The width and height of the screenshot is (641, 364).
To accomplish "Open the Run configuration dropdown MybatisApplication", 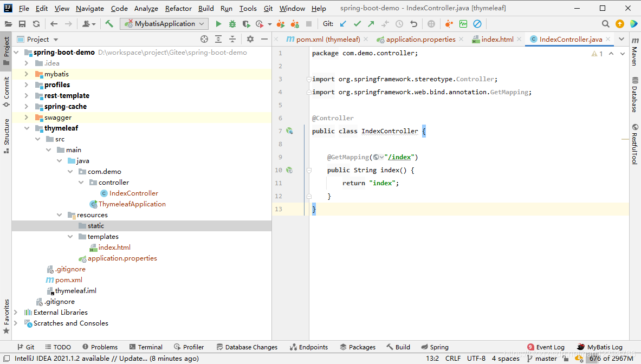I will click(x=164, y=24).
